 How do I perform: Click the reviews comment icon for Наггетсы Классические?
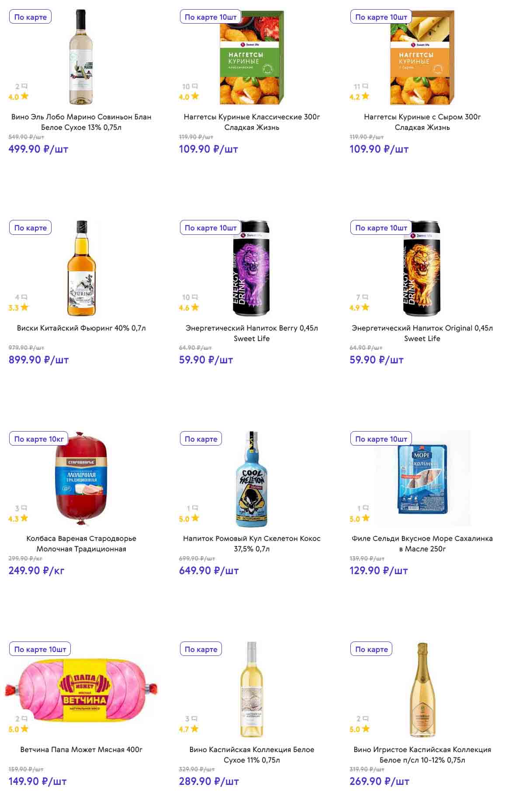click(x=195, y=86)
